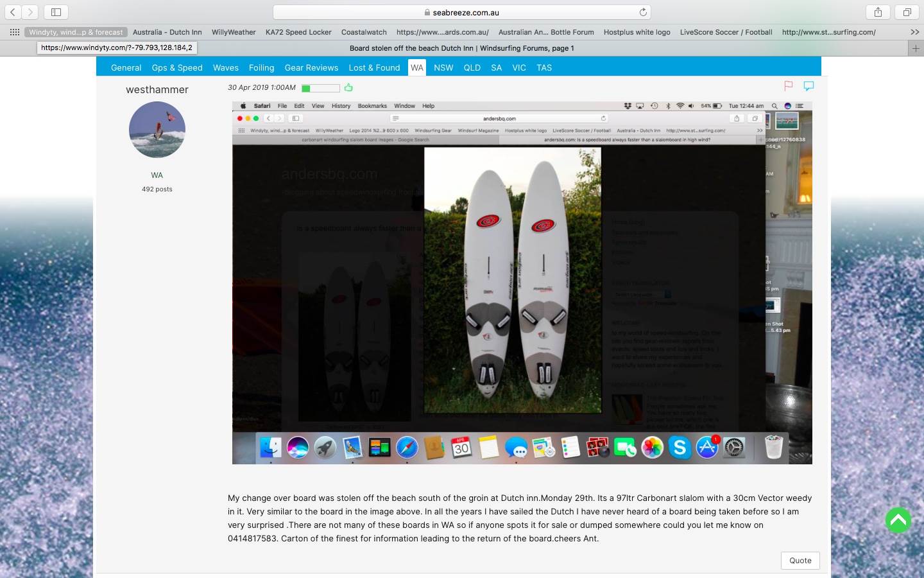This screenshot has height=578, width=924.
Task: Reply with blue speech bubble icon
Action: pos(809,85)
